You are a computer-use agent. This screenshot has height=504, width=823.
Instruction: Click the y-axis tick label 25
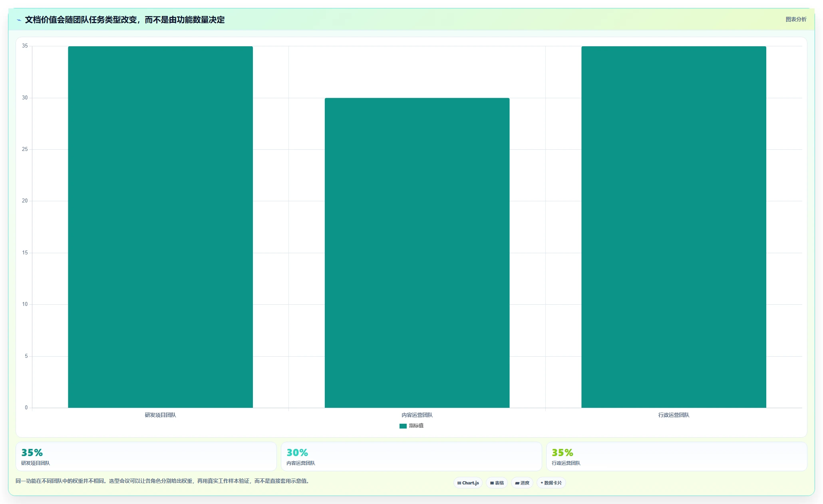click(x=25, y=149)
